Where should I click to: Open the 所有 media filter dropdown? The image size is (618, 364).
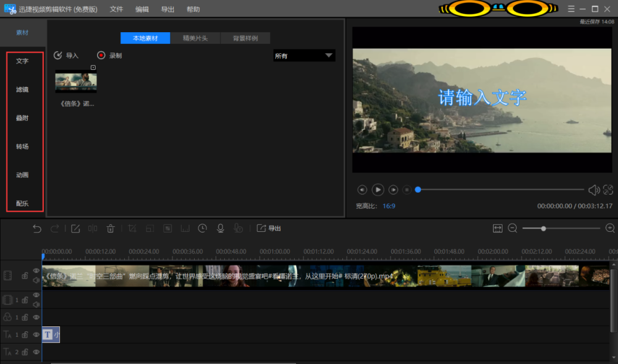(304, 56)
